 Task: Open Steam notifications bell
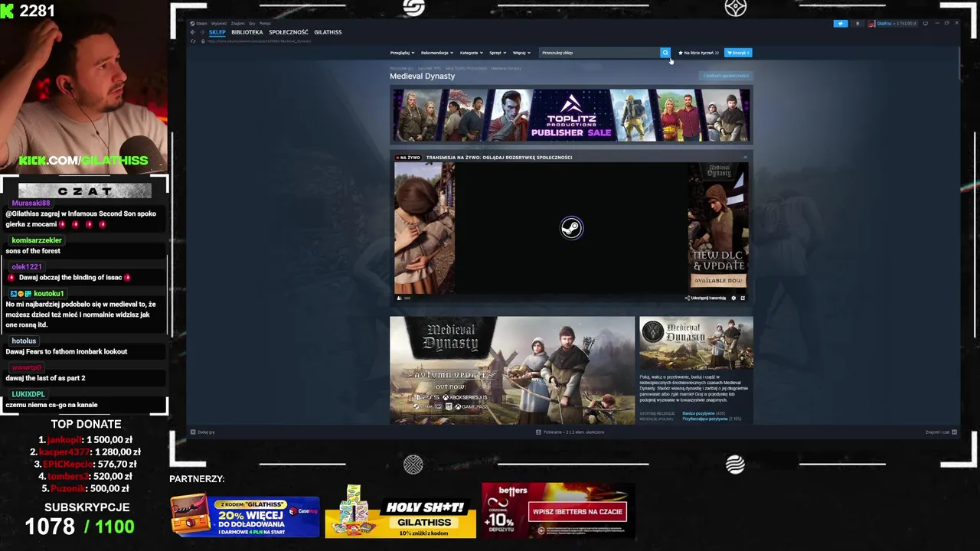point(857,24)
